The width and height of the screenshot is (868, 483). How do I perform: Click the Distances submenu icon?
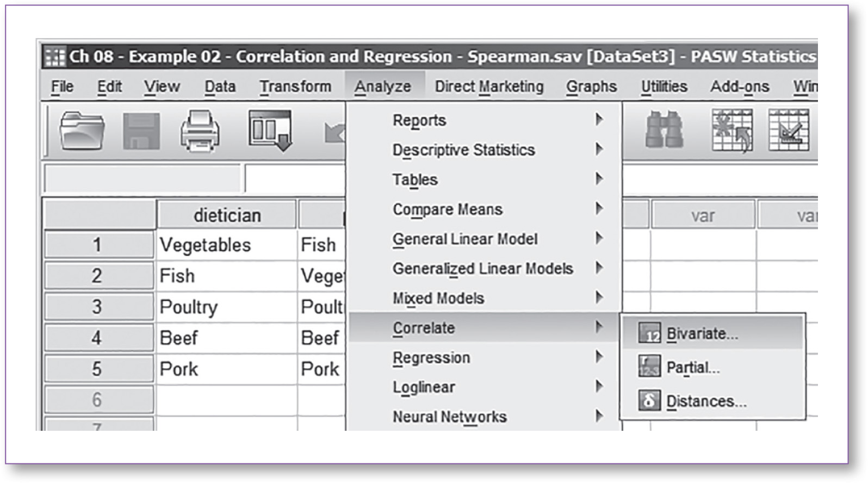pos(649,401)
